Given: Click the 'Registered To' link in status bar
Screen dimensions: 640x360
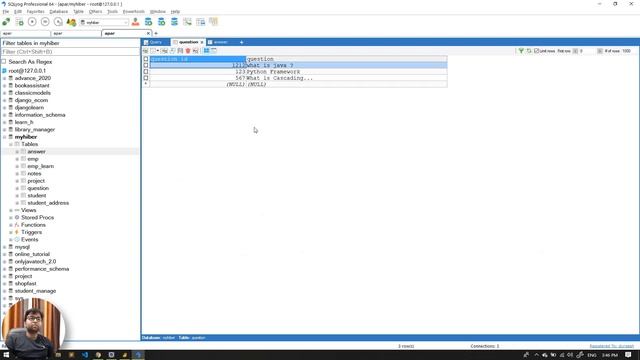Looking at the screenshot, I should pyautogui.click(x=611, y=346).
